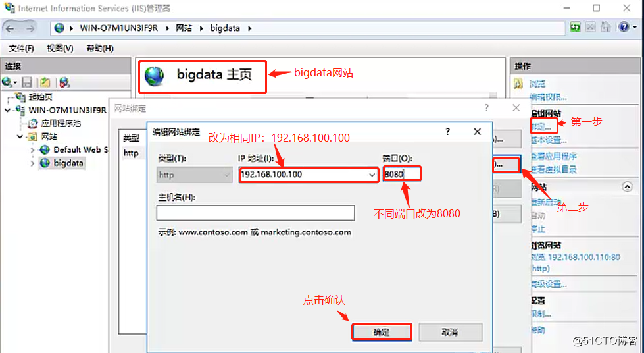Expand breadcrumb arrow after WIN-O7M1UN3IF9R

pyautogui.click(x=167, y=28)
